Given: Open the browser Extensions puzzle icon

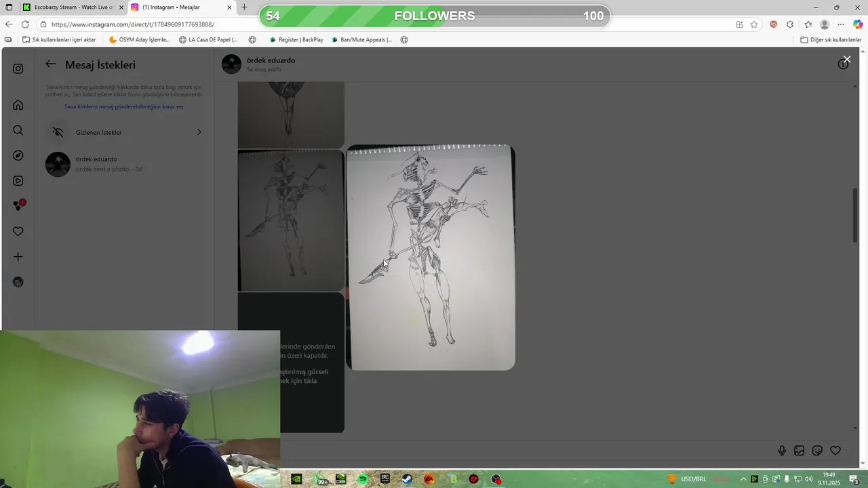Looking at the screenshot, I should pos(790,24).
